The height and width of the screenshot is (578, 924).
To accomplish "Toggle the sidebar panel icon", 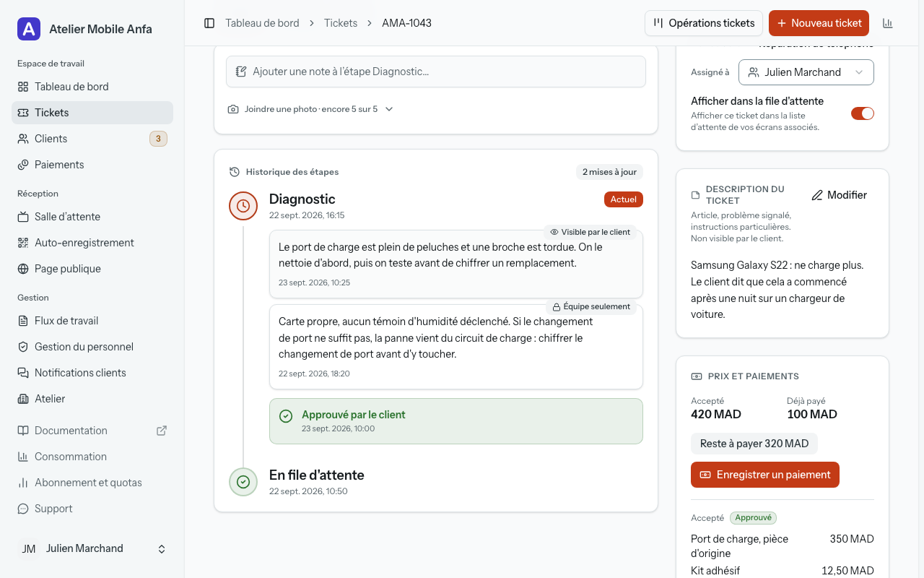I will point(209,23).
